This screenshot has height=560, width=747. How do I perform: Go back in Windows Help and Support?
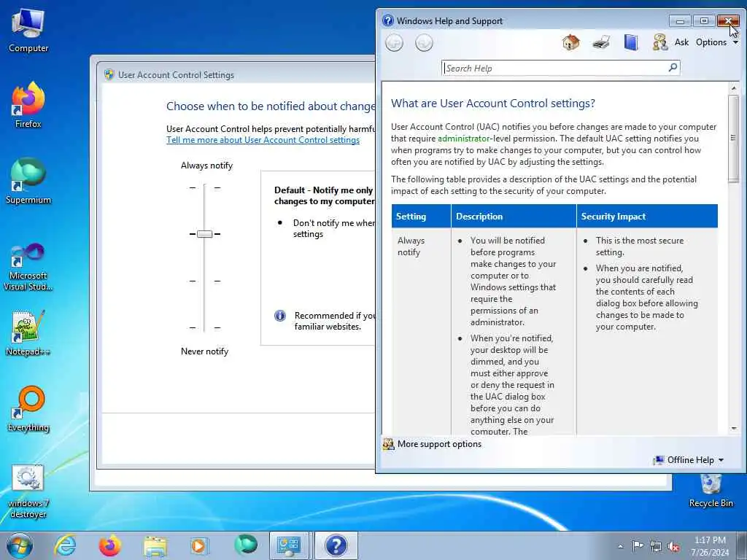(394, 43)
